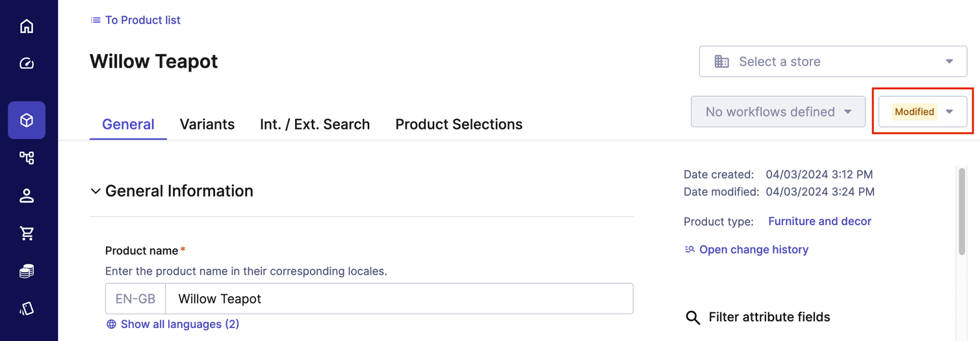Click the magnifier Filter attribute fields icon
The height and width of the screenshot is (341, 980).
(x=693, y=318)
